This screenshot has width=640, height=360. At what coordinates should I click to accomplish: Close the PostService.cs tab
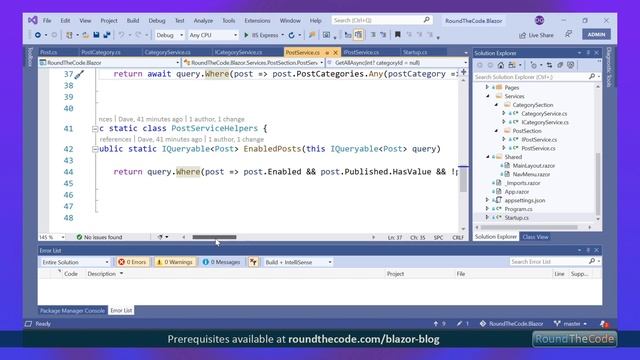click(x=336, y=53)
